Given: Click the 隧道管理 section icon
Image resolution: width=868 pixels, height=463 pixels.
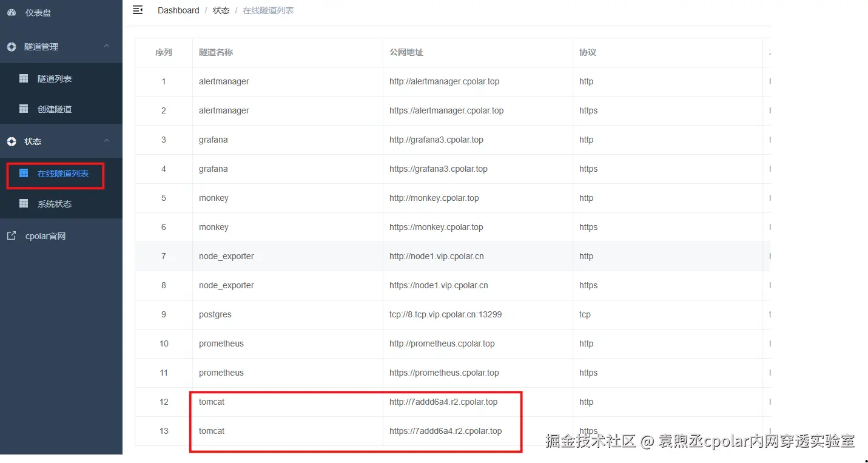Looking at the screenshot, I should point(12,47).
